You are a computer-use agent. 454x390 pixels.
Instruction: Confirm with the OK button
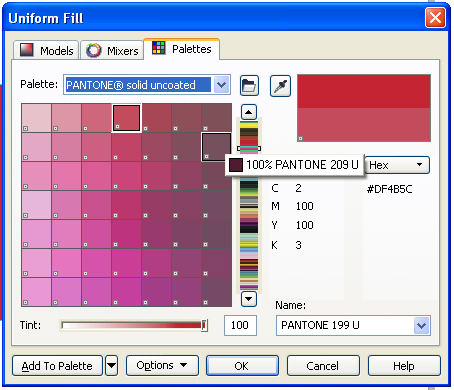point(242,366)
